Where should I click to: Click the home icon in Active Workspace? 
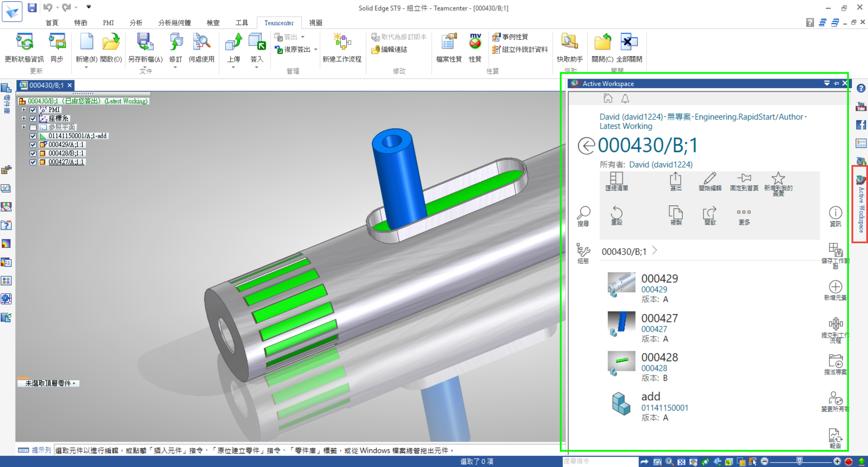coord(608,99)
